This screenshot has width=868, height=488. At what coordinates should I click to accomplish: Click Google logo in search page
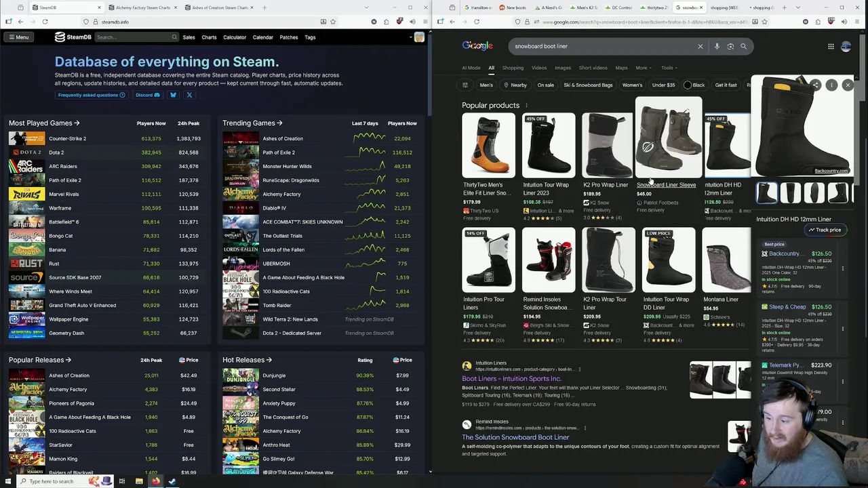coord(477,46)
